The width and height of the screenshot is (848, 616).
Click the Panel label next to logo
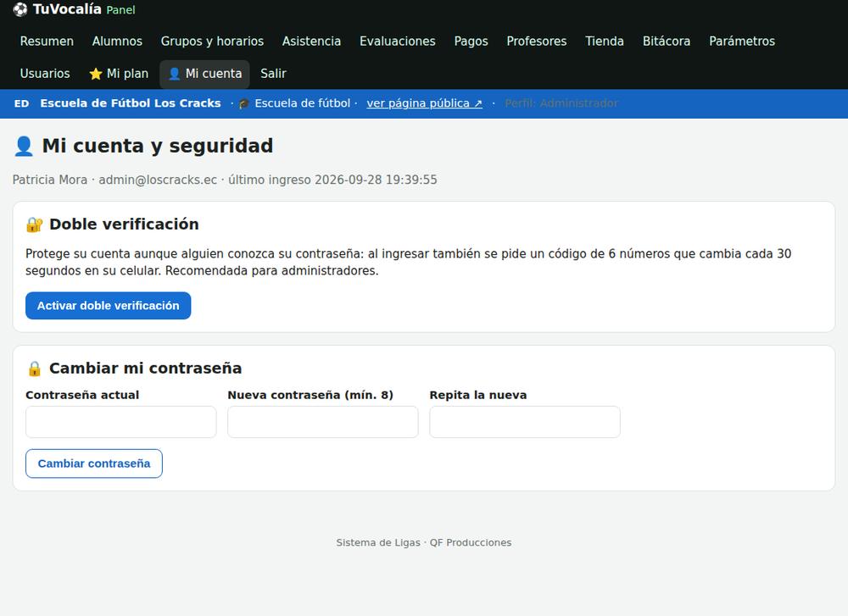(120, 9)
